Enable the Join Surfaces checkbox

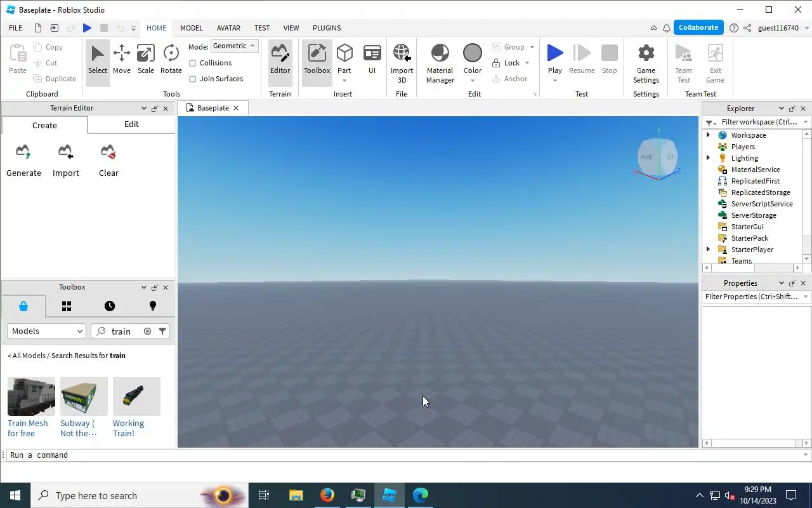tap(193, 79)
